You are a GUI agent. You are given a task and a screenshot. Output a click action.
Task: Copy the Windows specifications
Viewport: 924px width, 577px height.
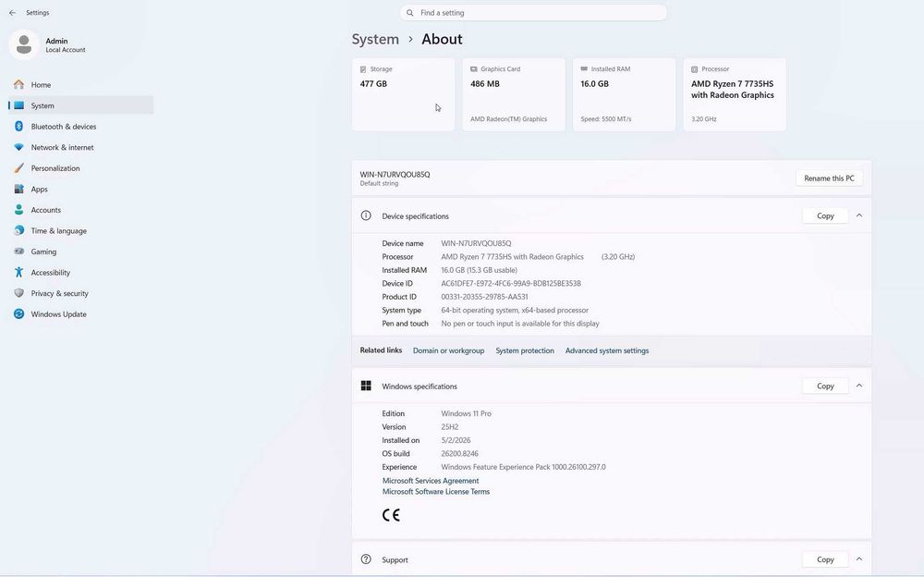point(825,386)
